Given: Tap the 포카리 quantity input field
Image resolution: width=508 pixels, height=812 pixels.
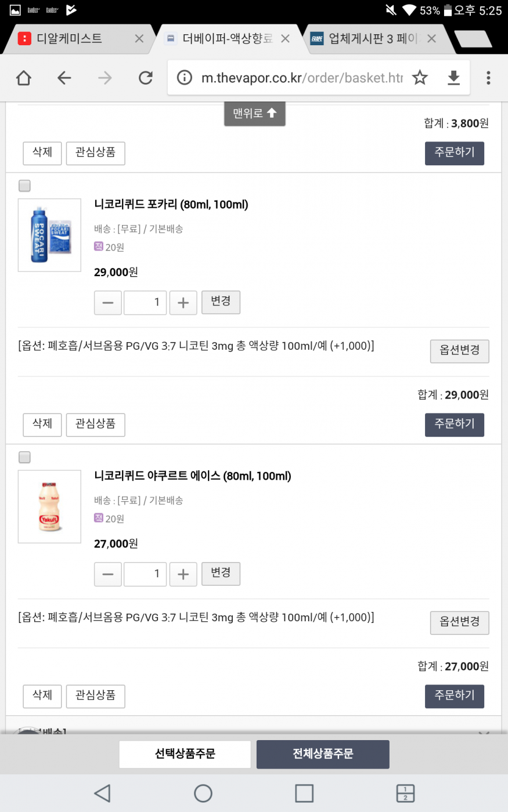Looking at the screenshot, I should [145, 303].
